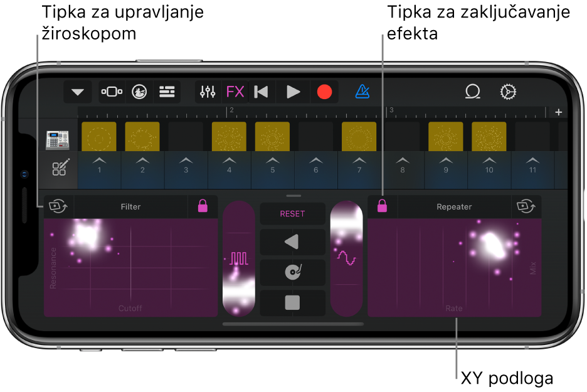Screen dimensions: 587x392
Task: Tap the yellow loop cell above column 1
Action: pyautogui.click(x=99, y=136)
